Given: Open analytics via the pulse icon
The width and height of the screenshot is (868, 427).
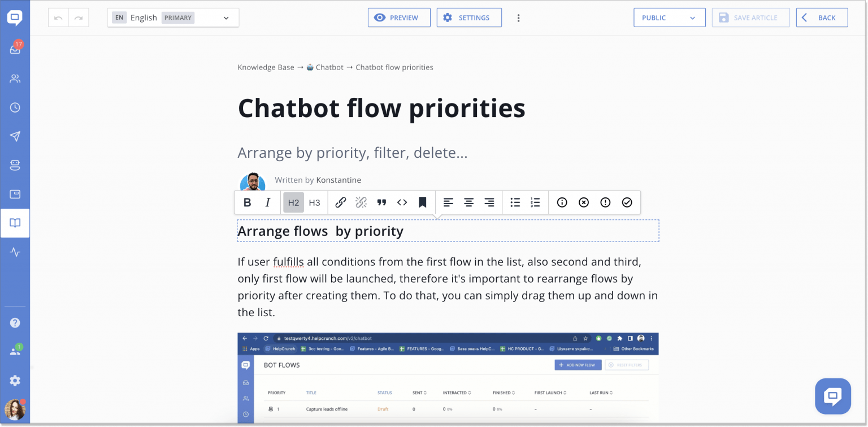Looking at the screenshot, I should 15,252.
